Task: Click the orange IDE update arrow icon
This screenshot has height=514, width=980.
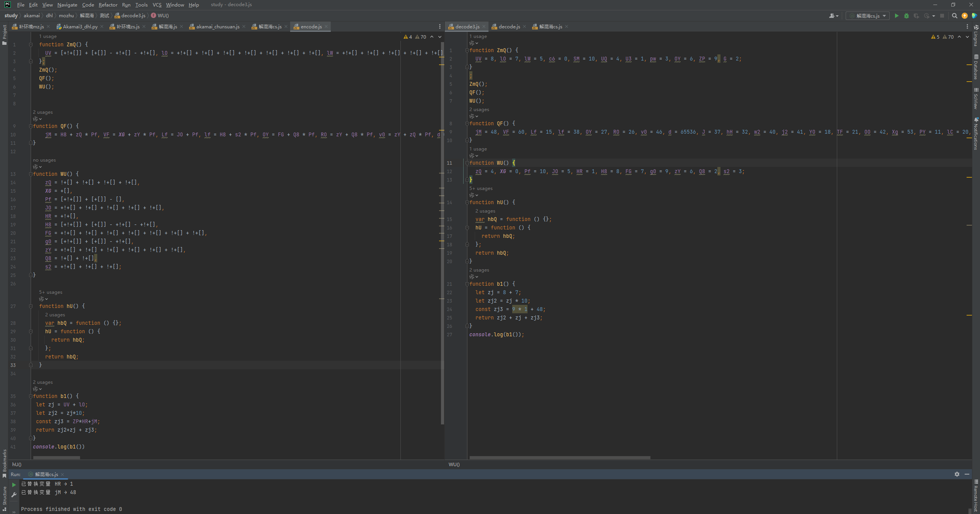Action: click(x=964, y=16)
